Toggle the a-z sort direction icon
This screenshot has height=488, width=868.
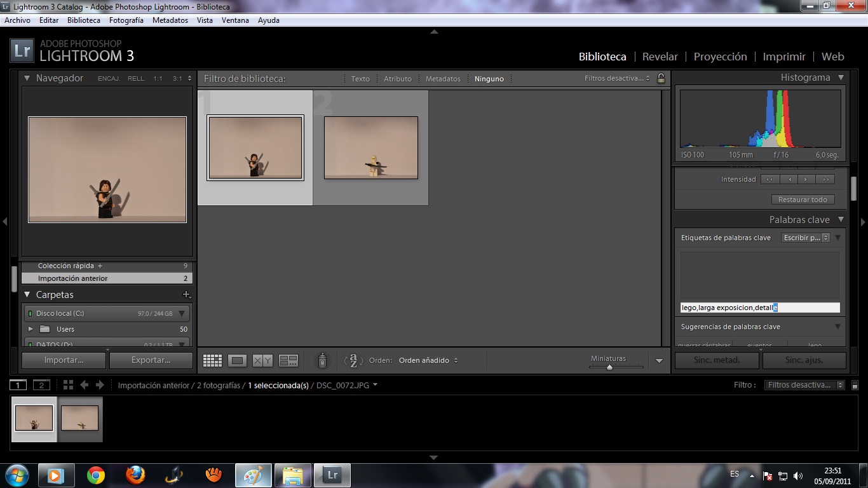coord(353,360)
